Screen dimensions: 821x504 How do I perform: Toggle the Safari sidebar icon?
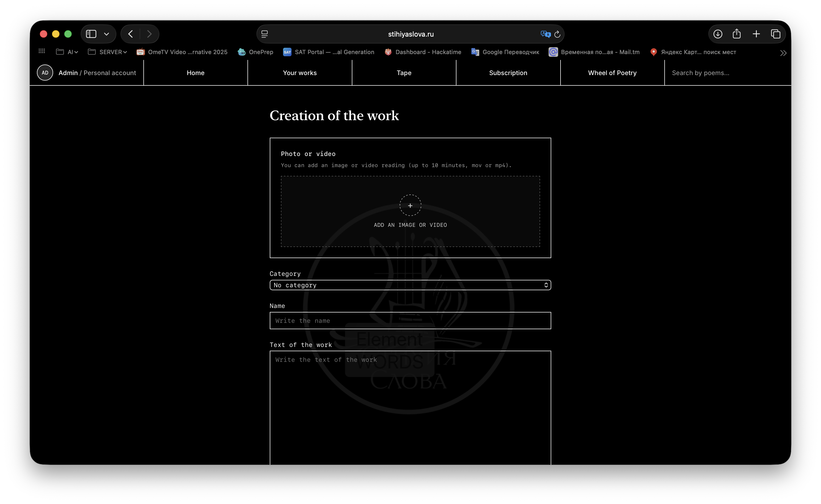pyautogui.click(x=91, y=34)
